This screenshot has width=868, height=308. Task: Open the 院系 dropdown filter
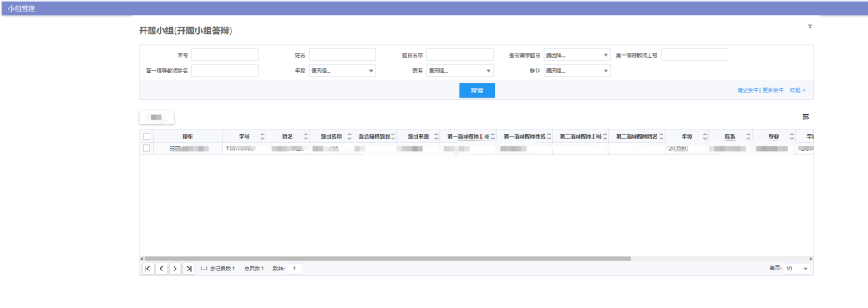coord(459,71)
